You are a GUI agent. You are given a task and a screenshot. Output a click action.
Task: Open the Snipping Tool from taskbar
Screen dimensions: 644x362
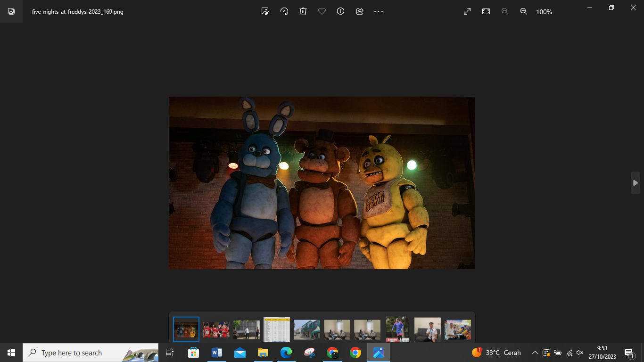(x=309, y=353)
